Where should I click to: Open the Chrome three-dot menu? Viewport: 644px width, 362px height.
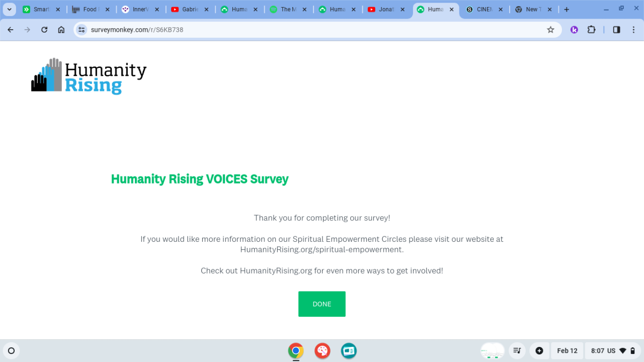633,30
